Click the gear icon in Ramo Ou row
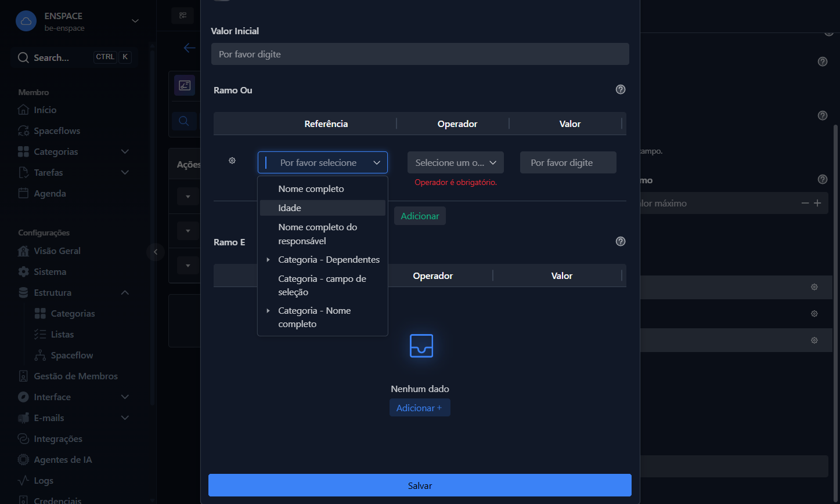This screenshot has width=840, height=504. tap(232, 161)
